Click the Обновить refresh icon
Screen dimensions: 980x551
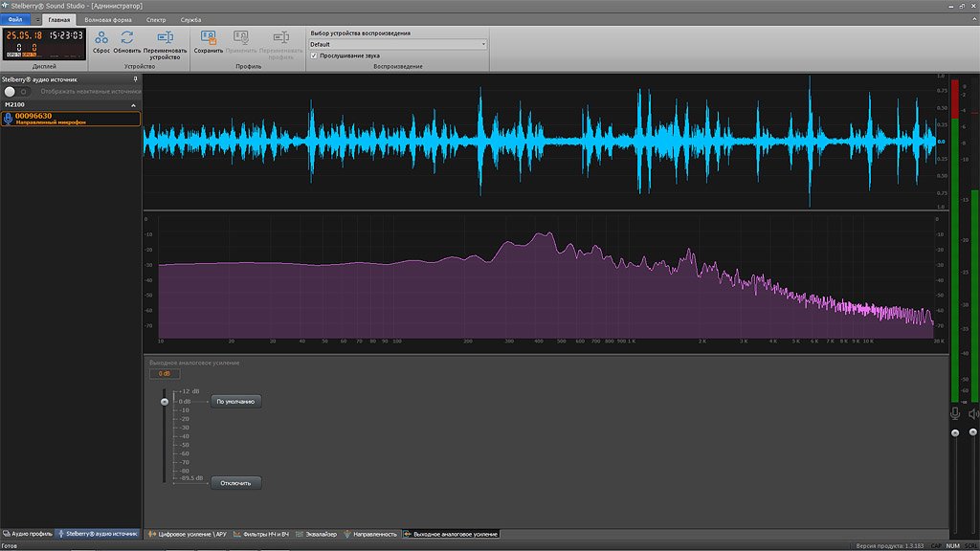(128, 36)
